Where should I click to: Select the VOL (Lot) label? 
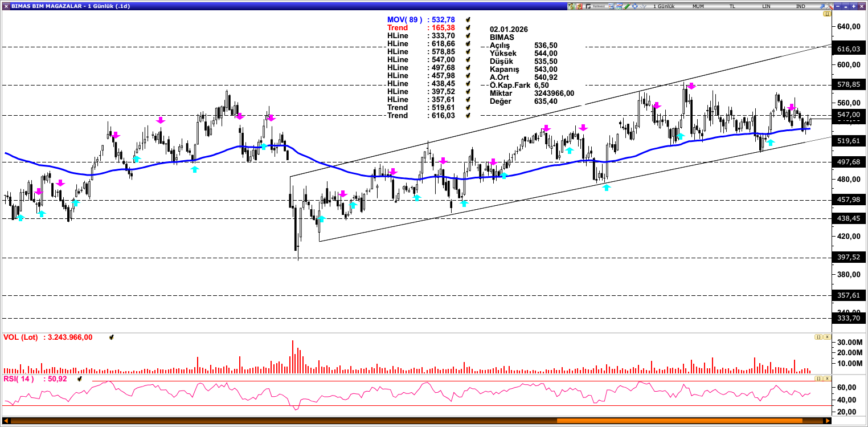(21, 337)
